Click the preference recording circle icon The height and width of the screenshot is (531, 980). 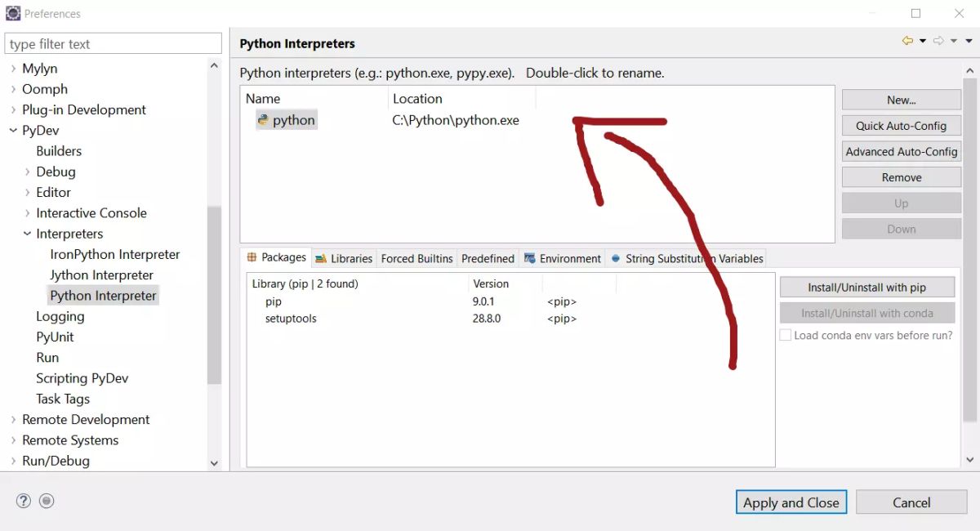[47, 501]
